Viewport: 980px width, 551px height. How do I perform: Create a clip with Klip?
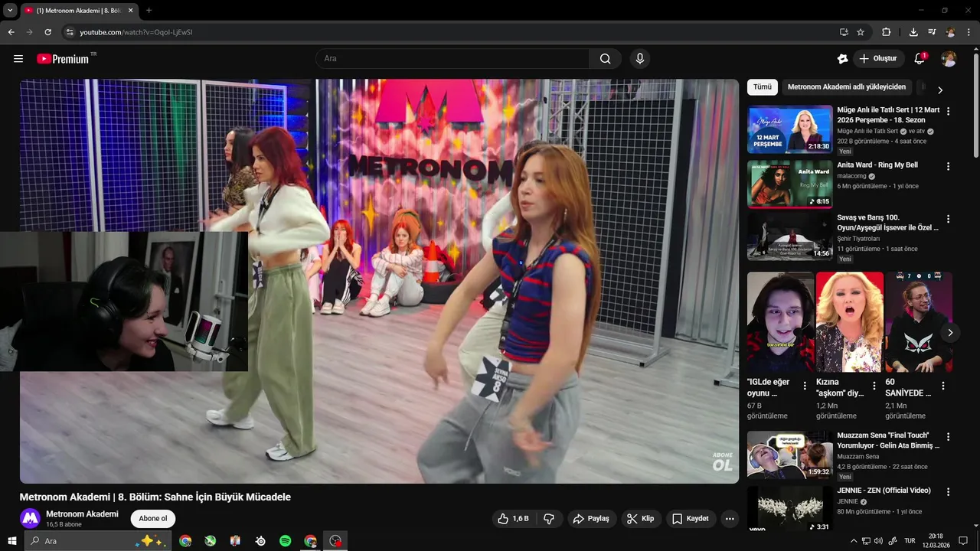pyautogui.click(x=641, y=519)
